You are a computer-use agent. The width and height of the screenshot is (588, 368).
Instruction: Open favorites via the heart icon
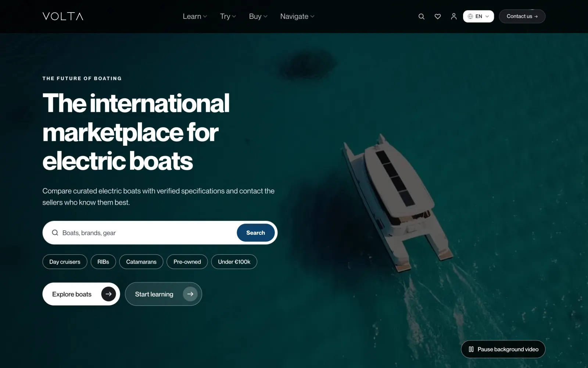pos(438,17)
